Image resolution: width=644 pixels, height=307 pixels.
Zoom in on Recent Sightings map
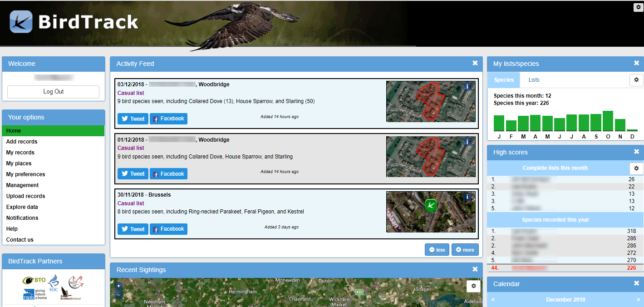coord(118,286)
